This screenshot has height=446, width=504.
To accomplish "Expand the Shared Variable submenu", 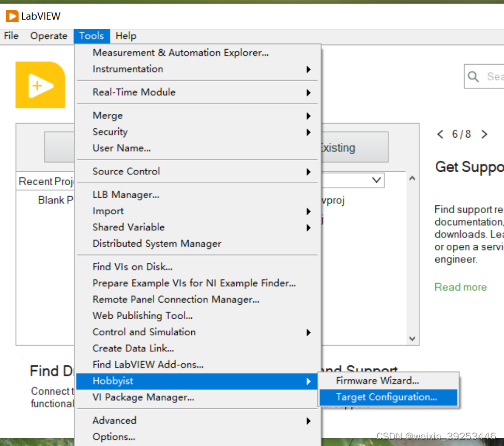I will [x=197, y=228].
